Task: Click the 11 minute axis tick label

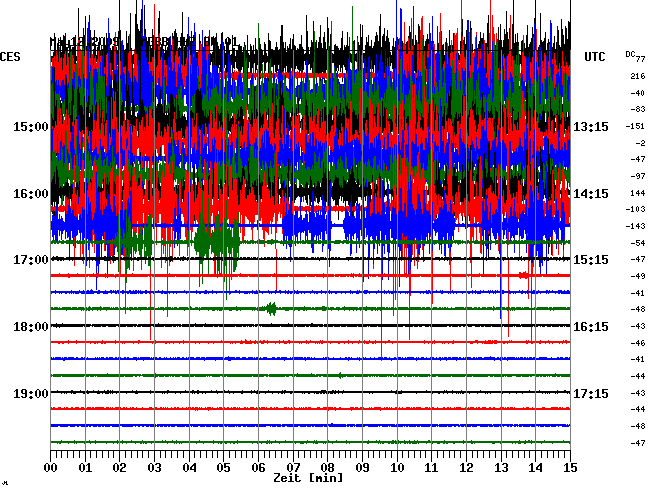Action: 432,468
